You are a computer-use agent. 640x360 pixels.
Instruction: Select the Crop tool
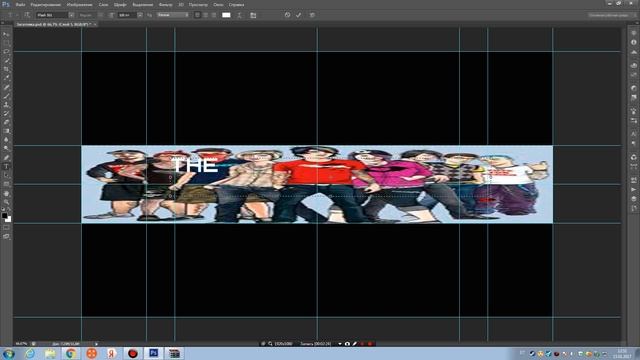[x=6, y=69]
